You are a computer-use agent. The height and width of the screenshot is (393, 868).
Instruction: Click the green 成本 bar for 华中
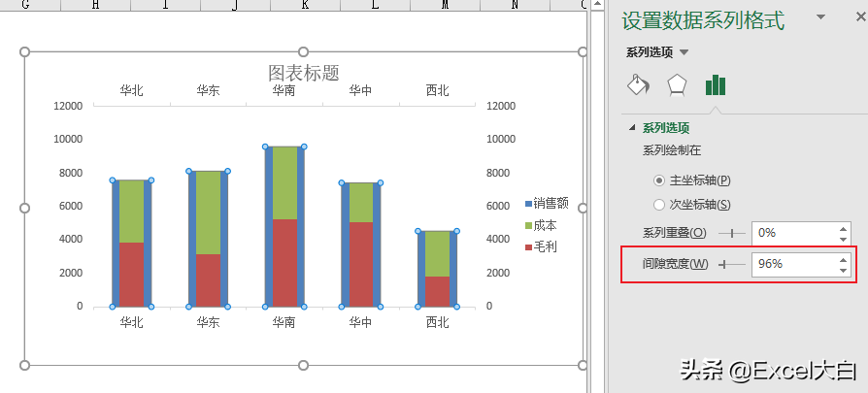(x=361, y=203)
